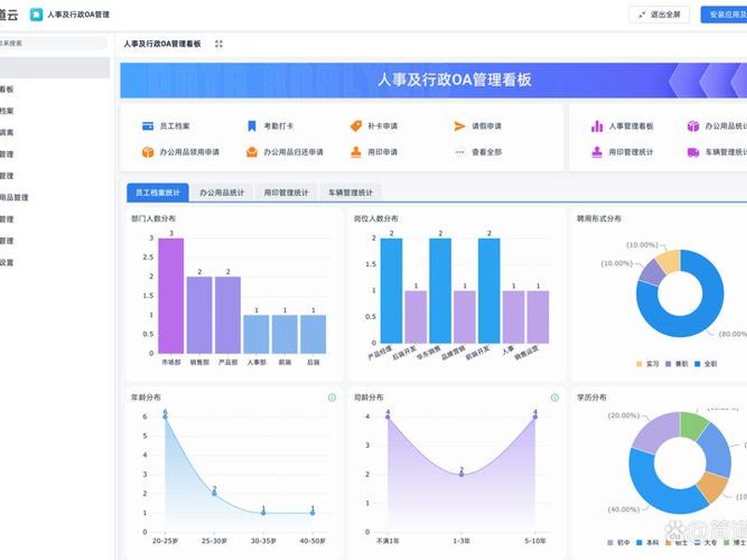Image resolution: width=747 pixels, height=560 pixels.
Task: Click the 人事及行政OA管理 app logo icon
Action: (x=36, y=15)
